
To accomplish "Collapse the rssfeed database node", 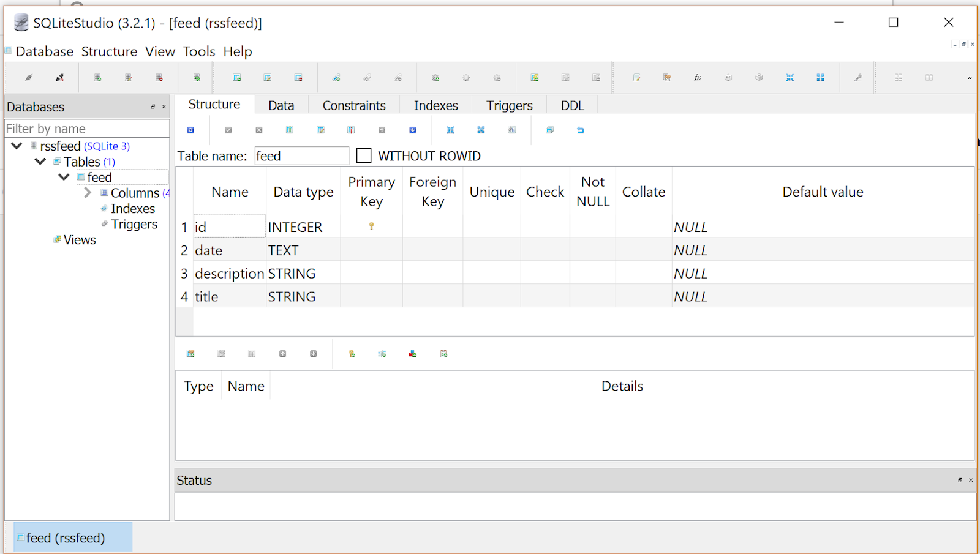I will pyautogui.click(x=17, y=146).
